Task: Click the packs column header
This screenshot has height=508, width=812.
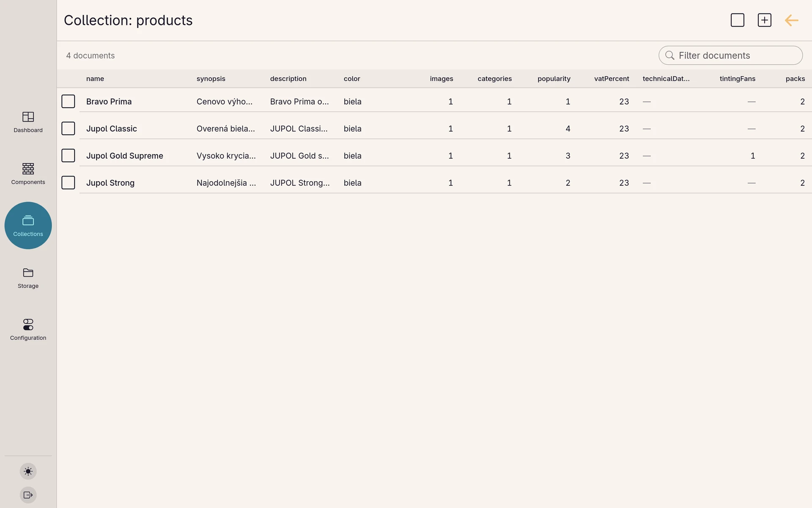Action: 795,79
